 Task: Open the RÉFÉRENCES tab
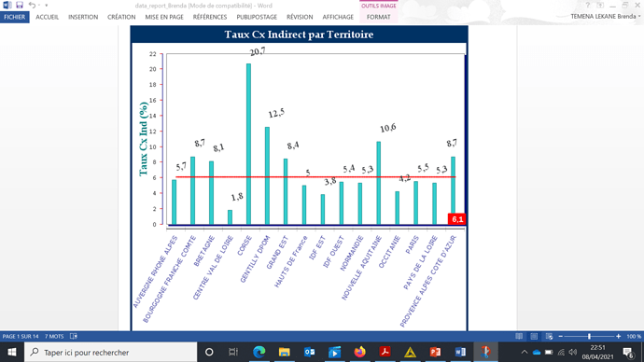(210, 17)
